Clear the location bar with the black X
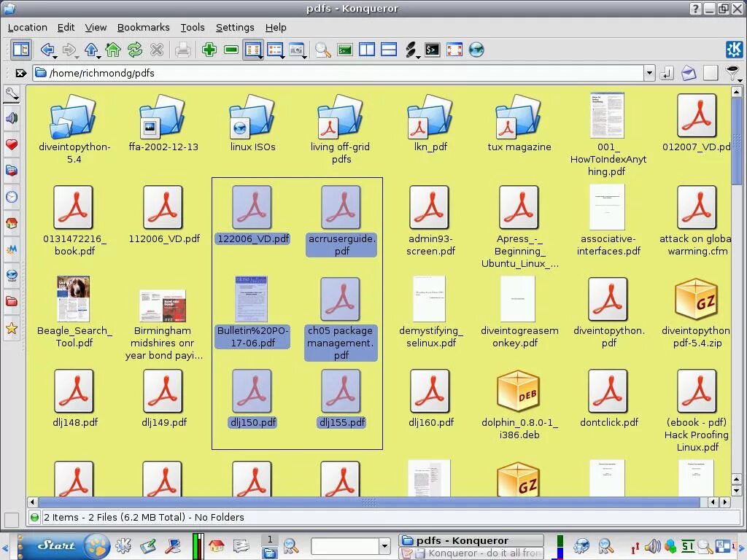This screenshot has height=560, width=747. 20,73
